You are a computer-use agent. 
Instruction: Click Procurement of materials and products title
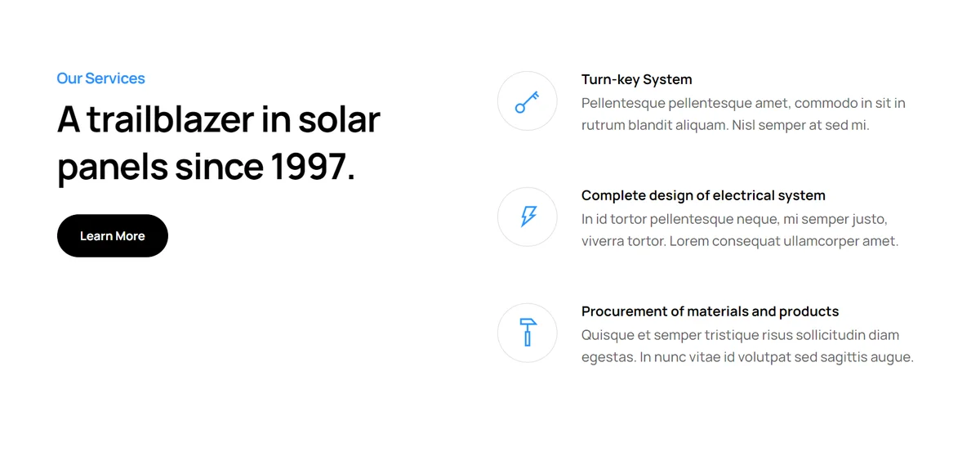pyautogui.click(x=710, y=311)
